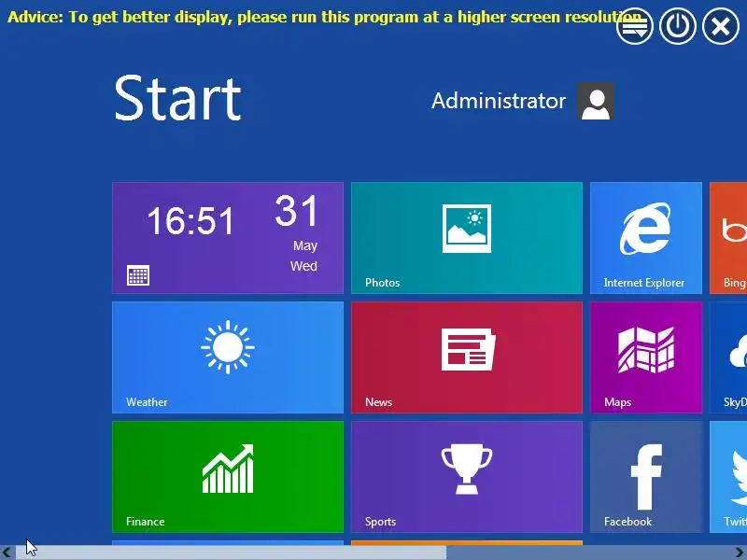This screenshot has height=560, width=747.
Task: Open the menu dropdown icon at top right
Action: coord(635,26)
